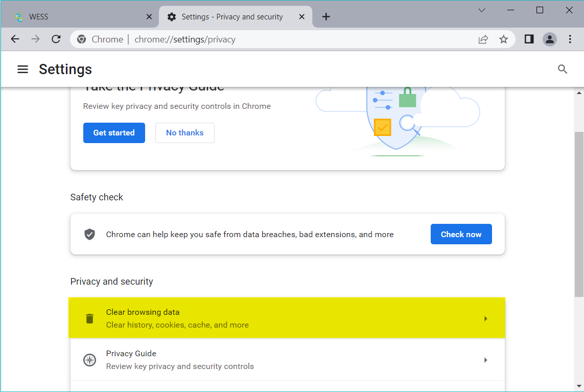Click 'Chrome can help keep you safe' text
Screen dimensions: 584x392
coord(249,235)
